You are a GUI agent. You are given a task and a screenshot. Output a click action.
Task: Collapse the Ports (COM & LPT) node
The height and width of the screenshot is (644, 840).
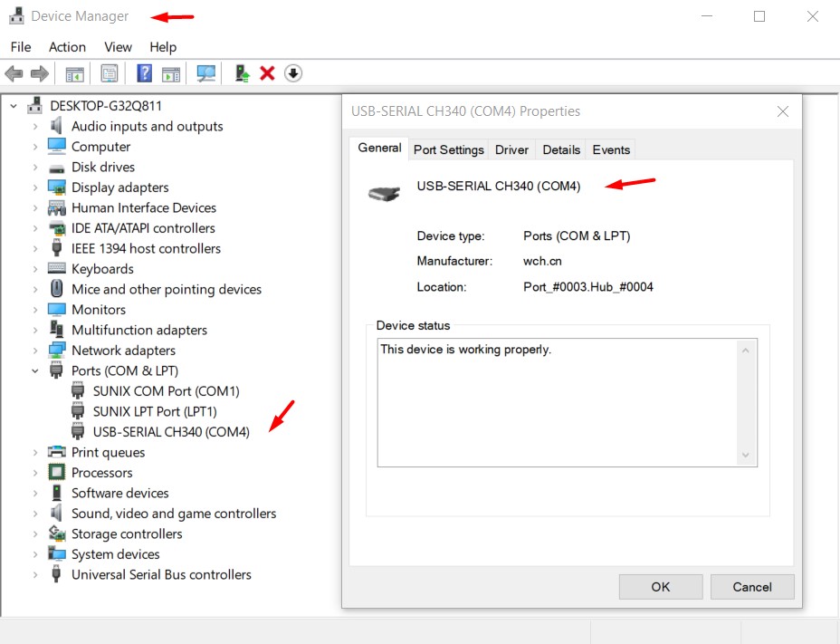coord(35,370)
